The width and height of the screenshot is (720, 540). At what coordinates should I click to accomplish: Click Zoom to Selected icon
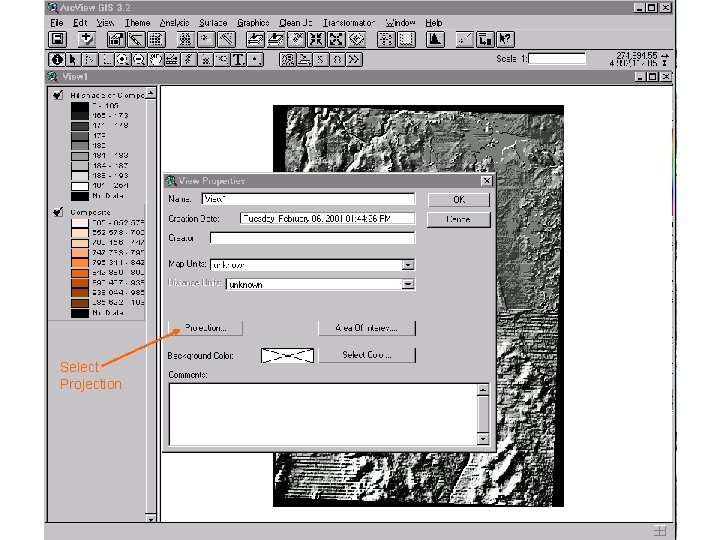[296, 39]
